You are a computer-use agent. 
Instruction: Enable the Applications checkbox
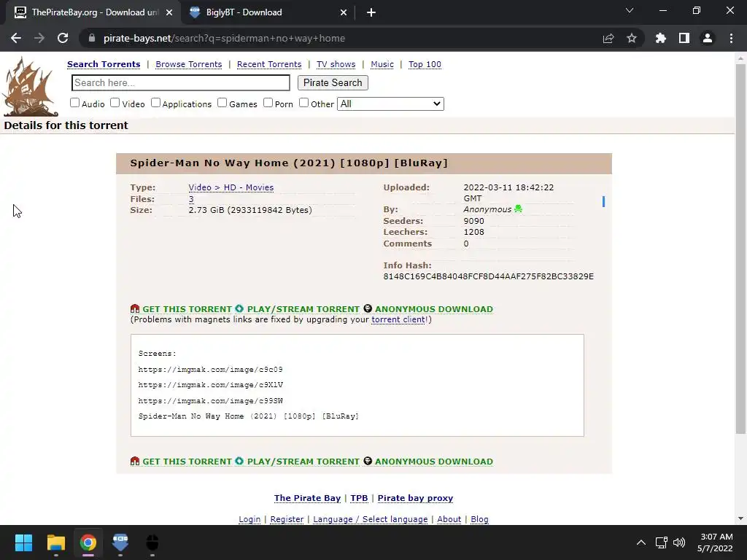click(x=156, y=103)
